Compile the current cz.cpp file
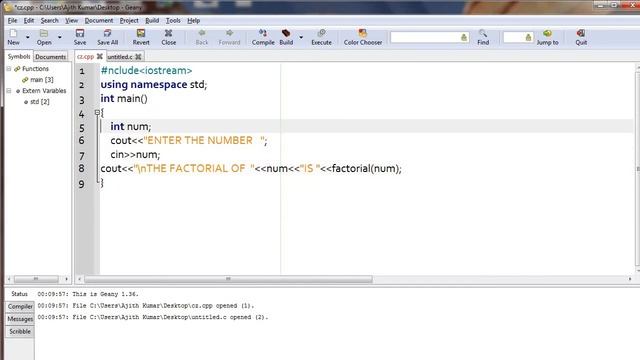This screenshot has width=640, height=360. point(263,37)
